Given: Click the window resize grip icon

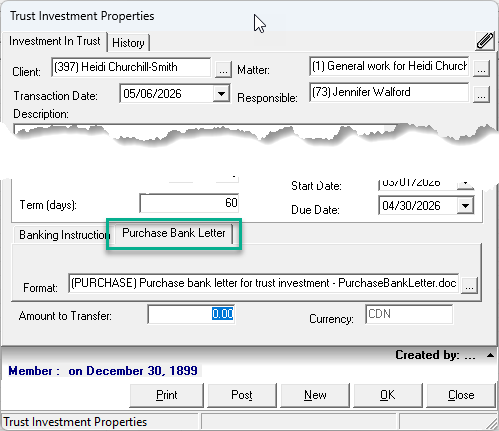Looking at the screenshot, I should [x=491, y=423].
